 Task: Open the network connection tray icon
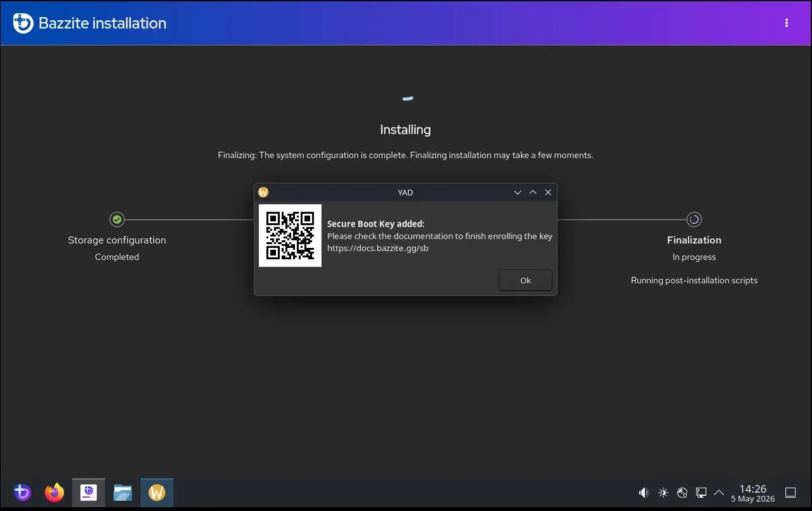701,493
